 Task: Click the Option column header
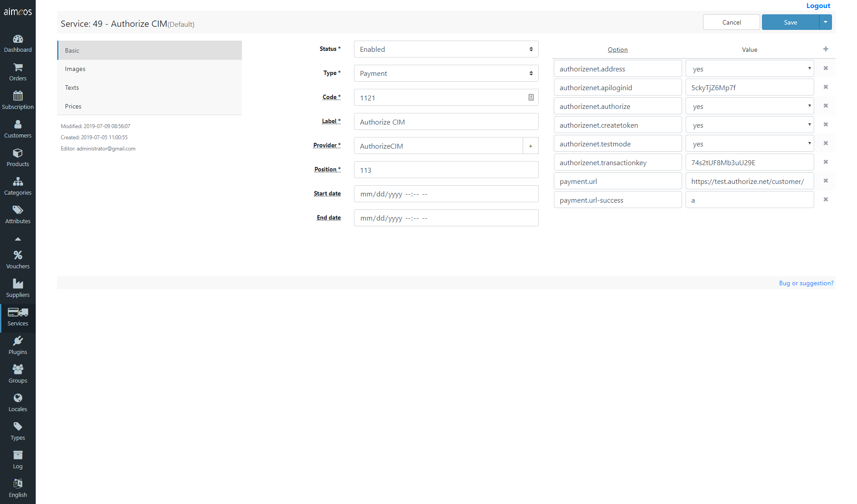coord(617,50)
